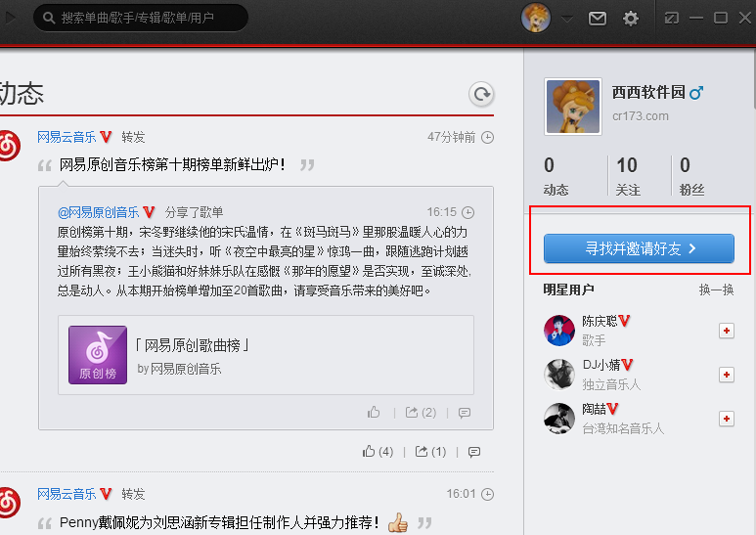Click the red V badge beside @网易原创音乐

[149, 212]
